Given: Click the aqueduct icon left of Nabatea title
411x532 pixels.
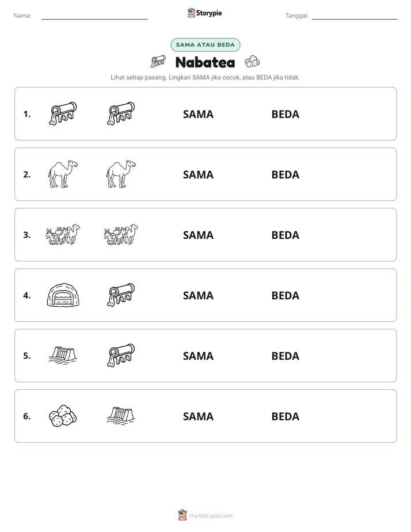Looking at the screenshot, I should click(158, 62).
